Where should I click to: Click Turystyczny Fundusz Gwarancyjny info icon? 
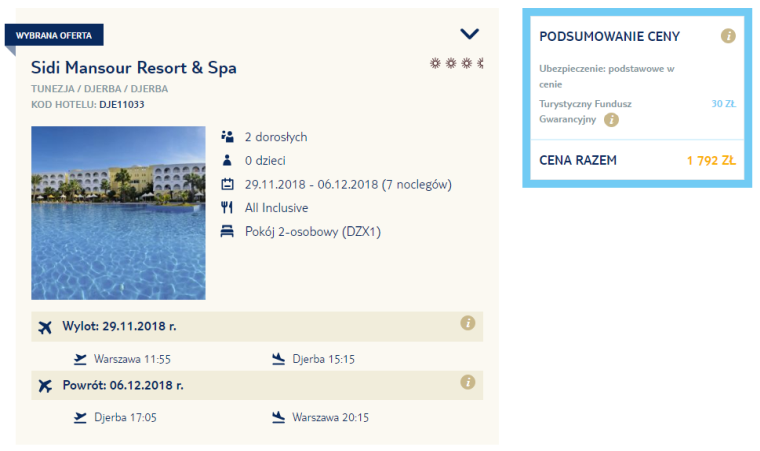(611, 120)
